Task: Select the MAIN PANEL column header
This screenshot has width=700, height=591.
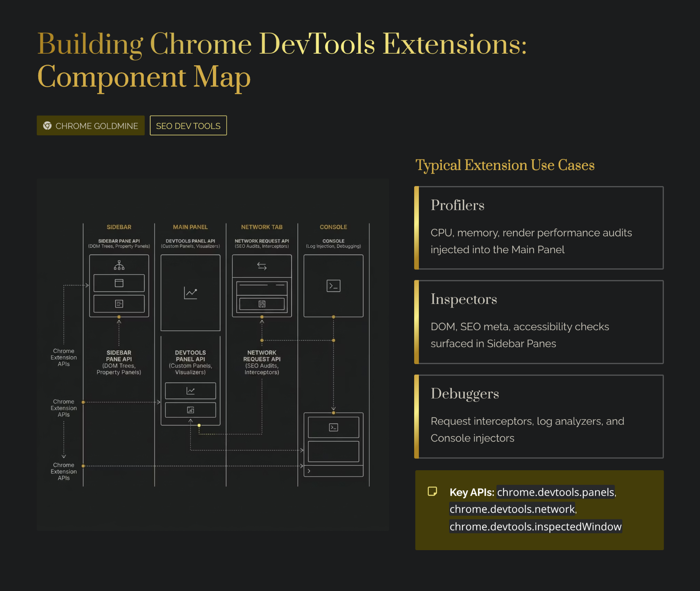Action: coord(190,227)
